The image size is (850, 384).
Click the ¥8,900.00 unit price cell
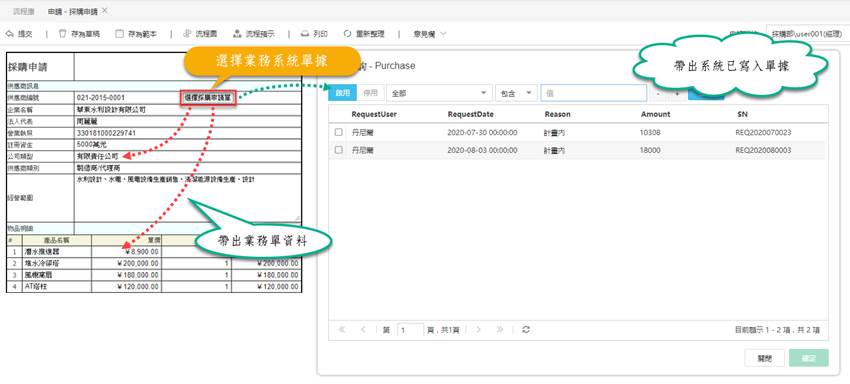pyautogui.click(x=127, y=252)
